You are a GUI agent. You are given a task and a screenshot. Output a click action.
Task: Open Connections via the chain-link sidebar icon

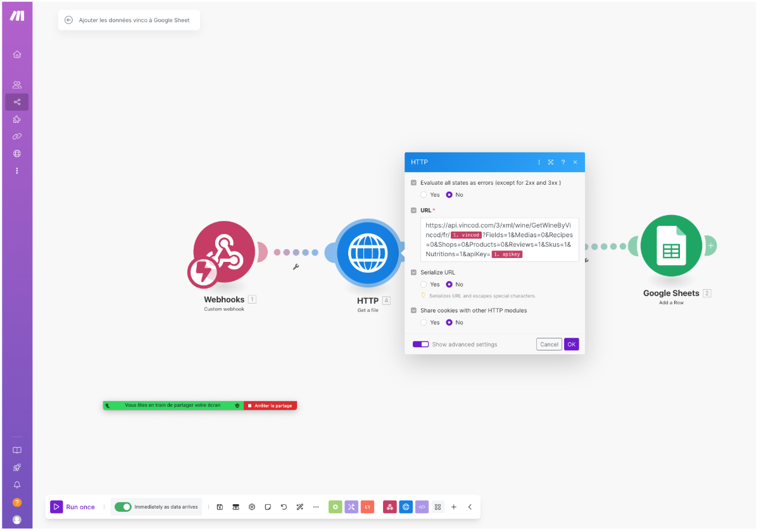point(17,136)
